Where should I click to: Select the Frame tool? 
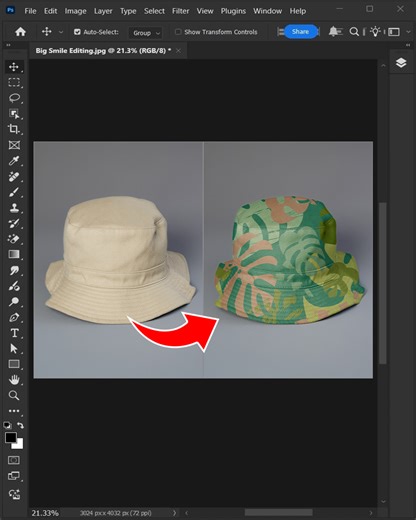click(x=14, y=145)
